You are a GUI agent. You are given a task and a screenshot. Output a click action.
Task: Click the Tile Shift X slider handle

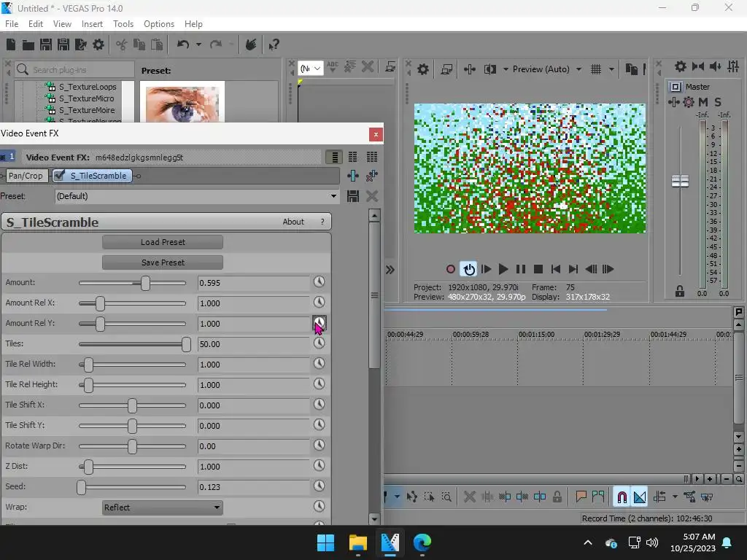pyautogui.click(x=132, y=405)
